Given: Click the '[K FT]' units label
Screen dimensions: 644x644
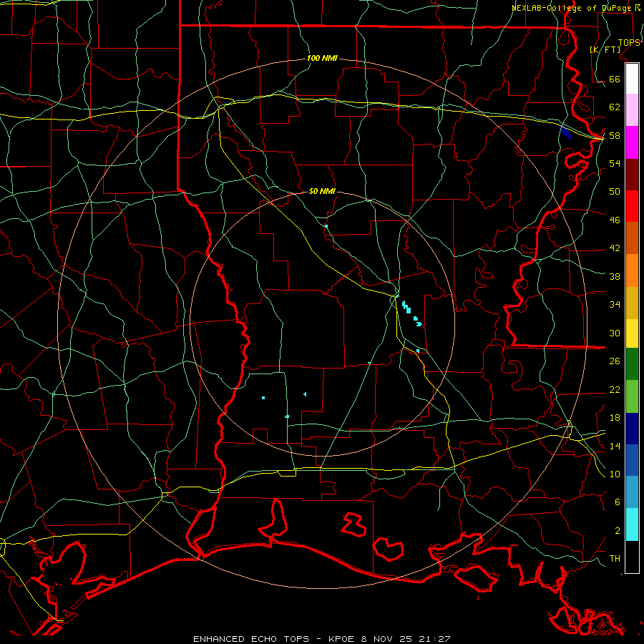Looking at the screenshot, I should [605, 49].
